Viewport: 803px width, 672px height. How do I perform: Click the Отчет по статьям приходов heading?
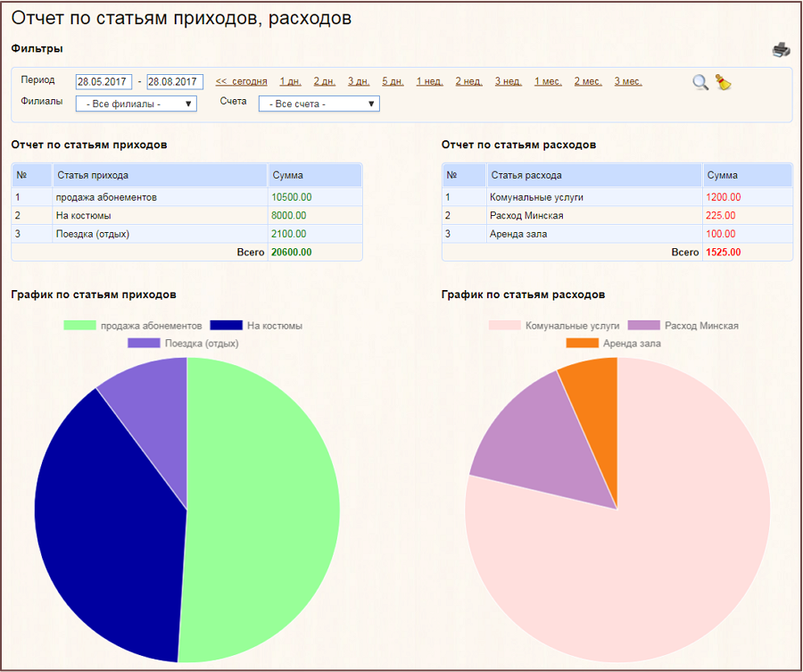[89, 145]
